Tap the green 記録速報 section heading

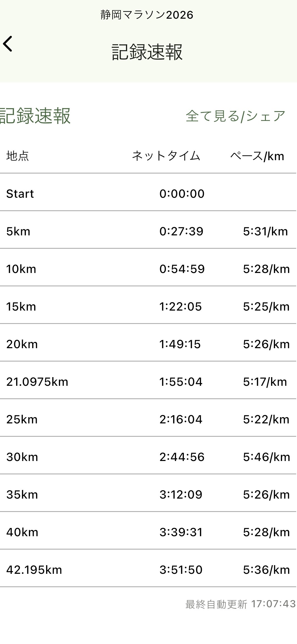click(x=35, y=116)
